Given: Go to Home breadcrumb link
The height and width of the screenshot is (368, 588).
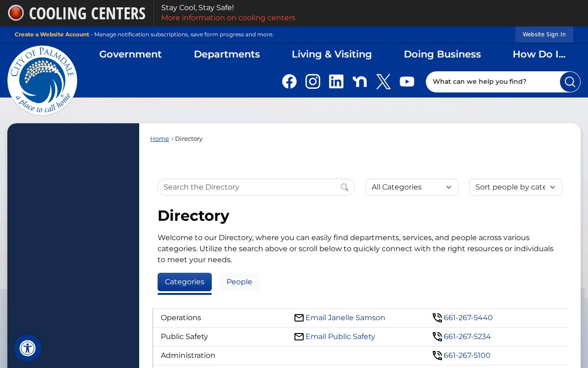Looking at the screenshot, I should point(159,139).
